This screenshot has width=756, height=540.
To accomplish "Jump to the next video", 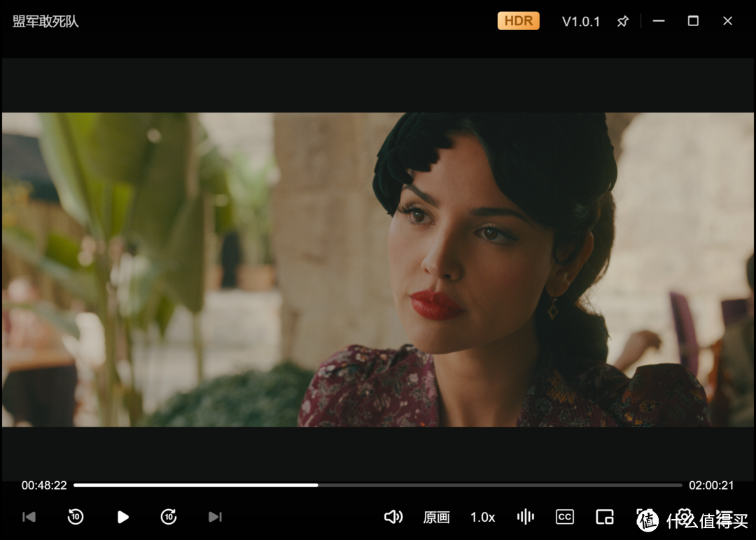I will (x=215, y=517).
